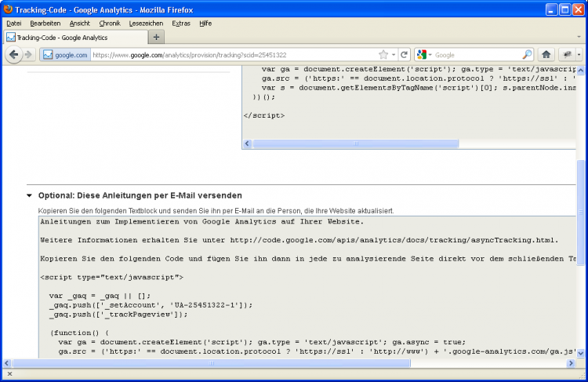
Task: Open the Firefox Home page icon
Action: click(546, 55)
